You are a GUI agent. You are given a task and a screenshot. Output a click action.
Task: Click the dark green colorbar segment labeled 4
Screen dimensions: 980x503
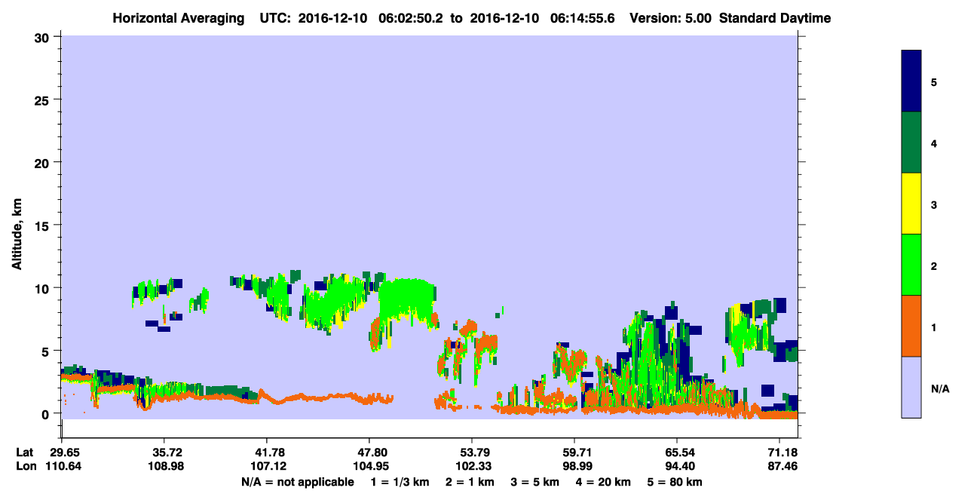[x=911, y=143]
